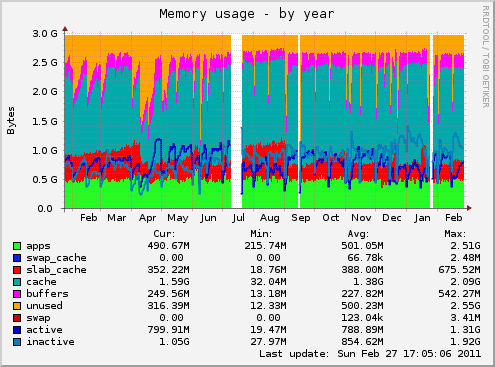This screenshot has height=367, width=495.
Task: Click the '1.5 G' y-axis tick label
Action: click(x=45, y=121)
